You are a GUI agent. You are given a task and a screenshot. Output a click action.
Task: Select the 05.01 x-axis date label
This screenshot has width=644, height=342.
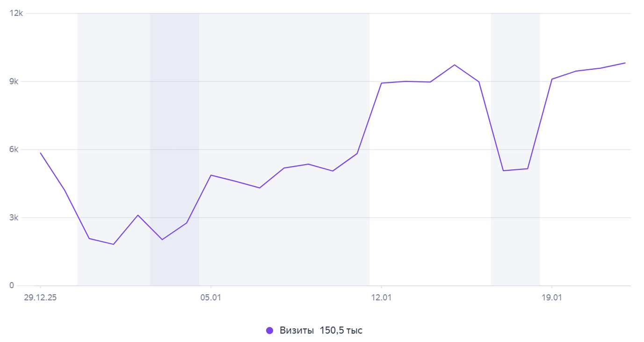211,298
